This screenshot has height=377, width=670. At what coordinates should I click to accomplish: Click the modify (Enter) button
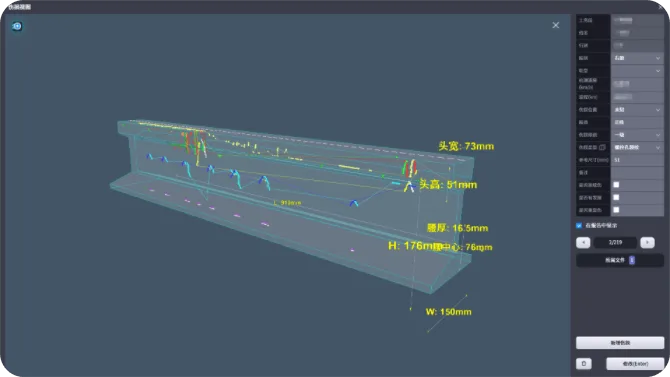[x=635, y=364]
